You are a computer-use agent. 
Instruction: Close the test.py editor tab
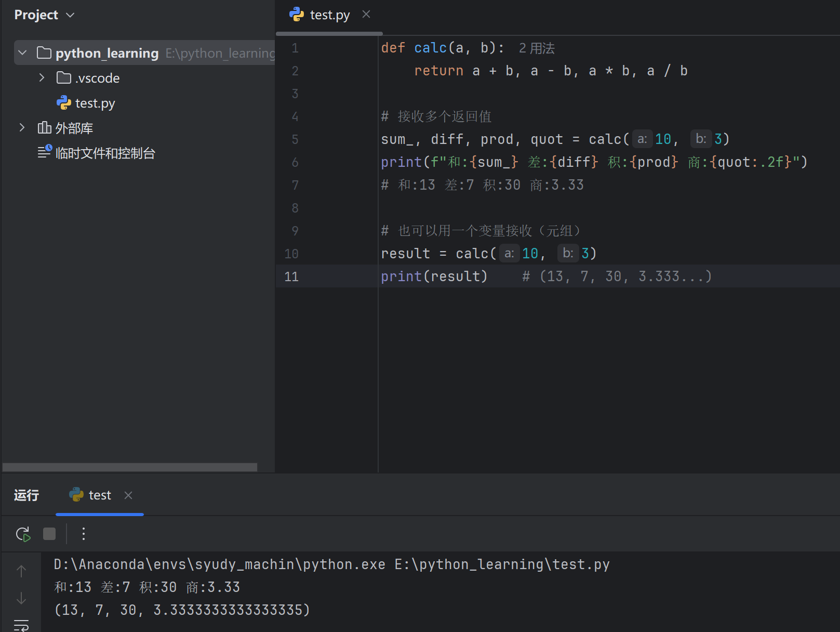(366, 15)
